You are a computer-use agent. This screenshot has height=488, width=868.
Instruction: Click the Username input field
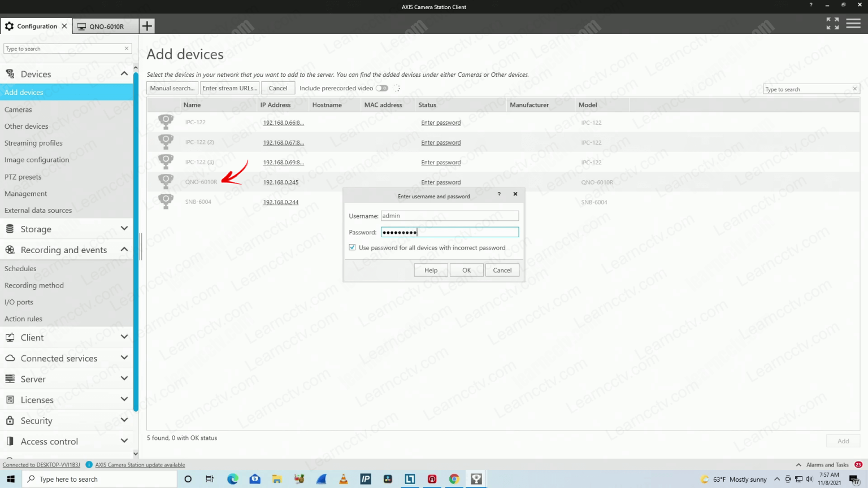point(449,215)
